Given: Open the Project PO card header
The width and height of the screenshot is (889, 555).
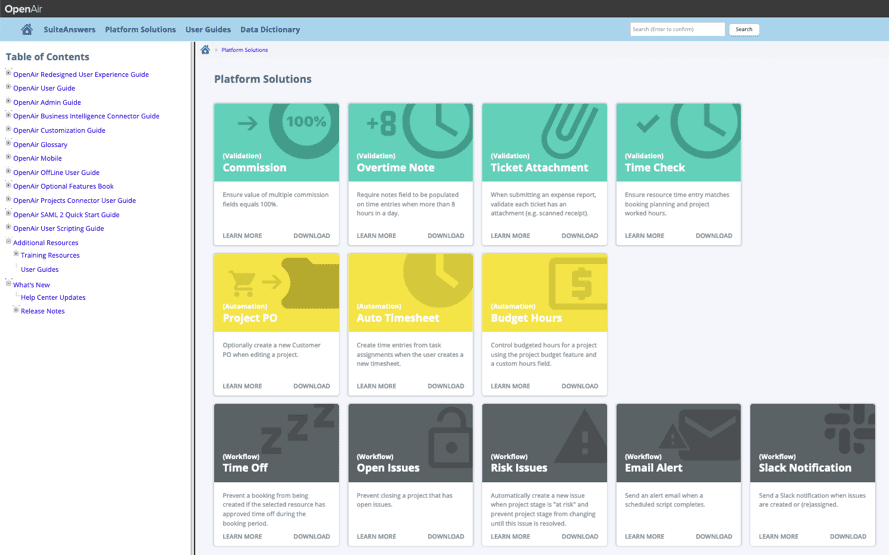Looking at the screenshot, I should [x=277, y=293].
